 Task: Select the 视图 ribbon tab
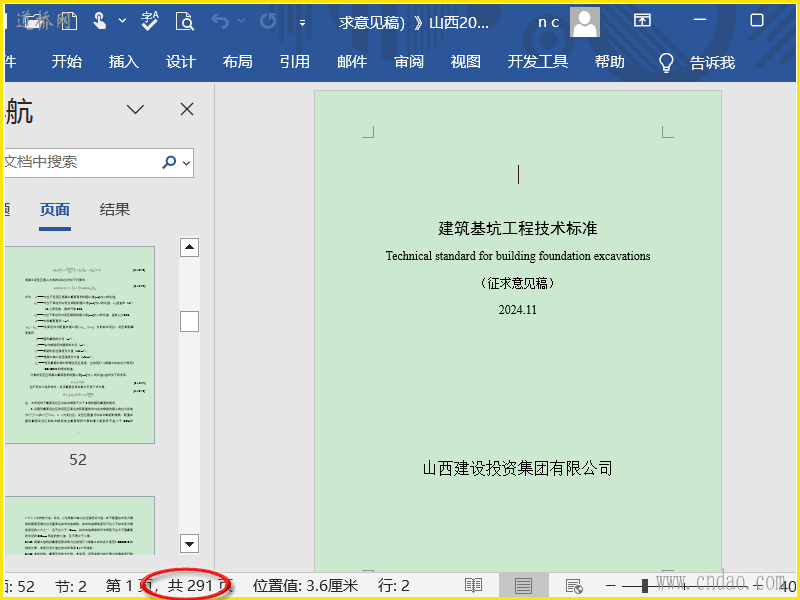(465, 62)
